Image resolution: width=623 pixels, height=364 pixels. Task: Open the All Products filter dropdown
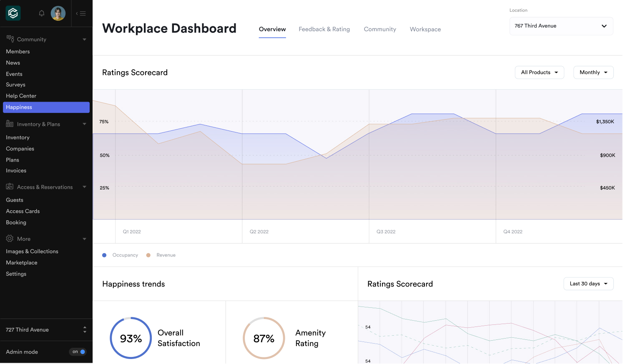click(539, 72)
